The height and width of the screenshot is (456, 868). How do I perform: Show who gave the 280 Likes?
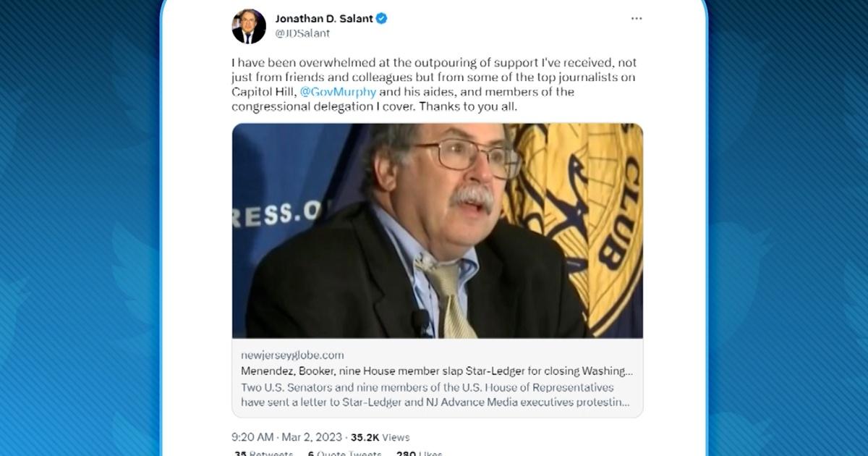(419, 454)
